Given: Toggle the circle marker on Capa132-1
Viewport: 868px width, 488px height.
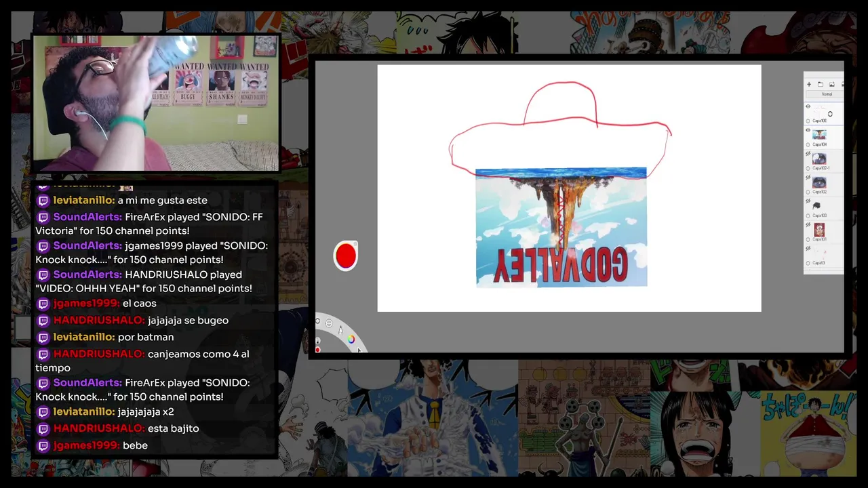Looking at the screenshot, I should 808,168.
